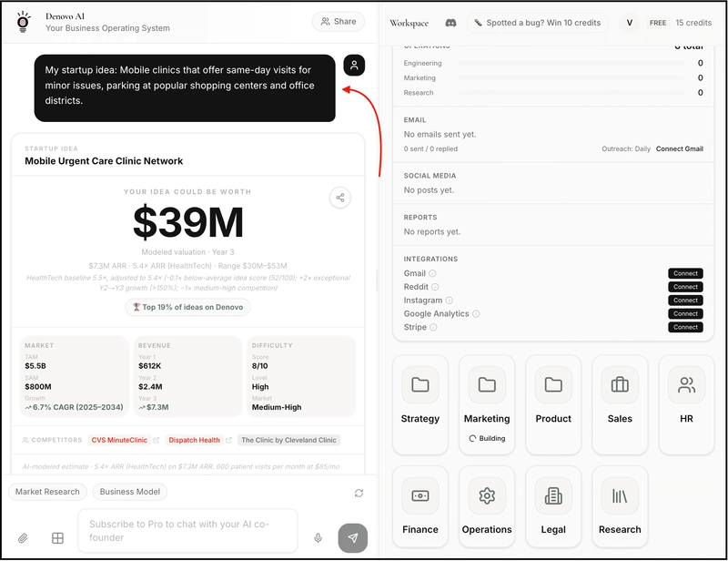Click the startup idea message bubble
This screenshot has width=728, height=561.
[185, 88]
